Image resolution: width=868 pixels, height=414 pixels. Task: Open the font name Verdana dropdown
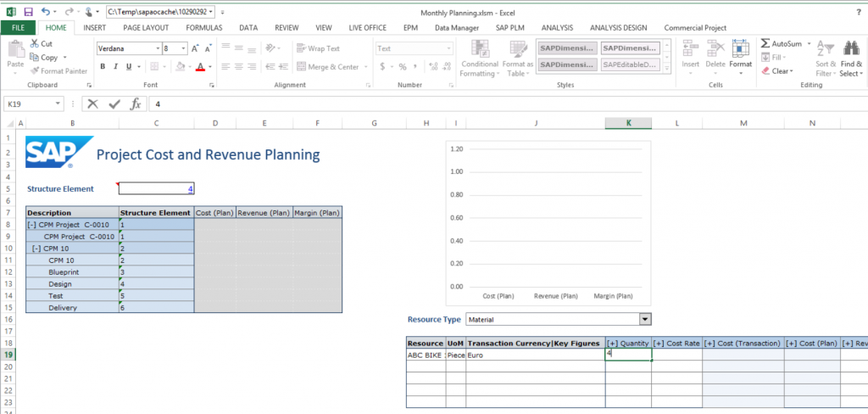(158, 48)
